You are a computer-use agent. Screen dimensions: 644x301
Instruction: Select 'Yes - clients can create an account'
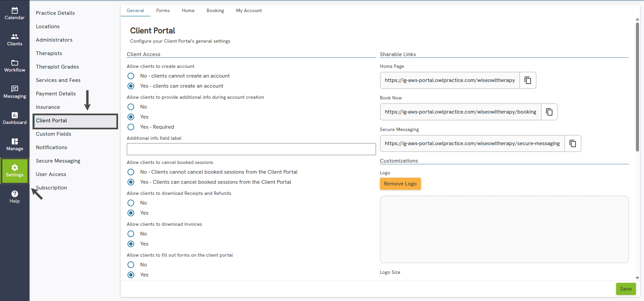click(131, 86)
